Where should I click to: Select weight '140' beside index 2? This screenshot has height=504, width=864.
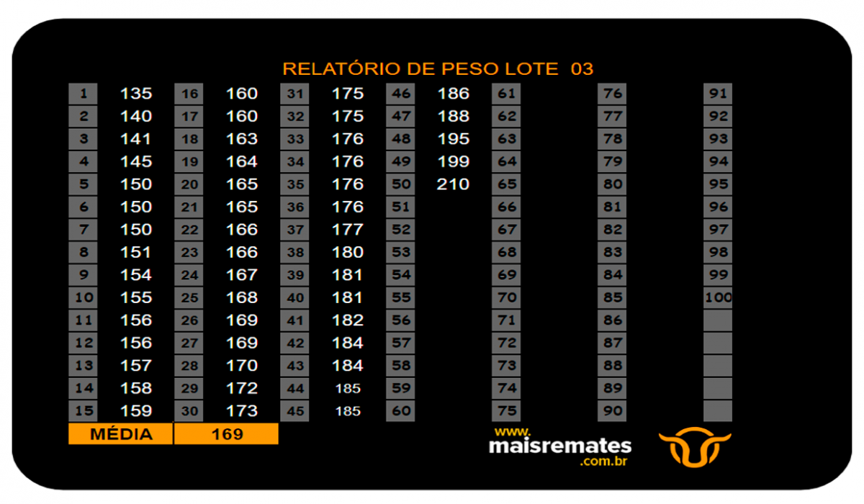coord(136,116)
